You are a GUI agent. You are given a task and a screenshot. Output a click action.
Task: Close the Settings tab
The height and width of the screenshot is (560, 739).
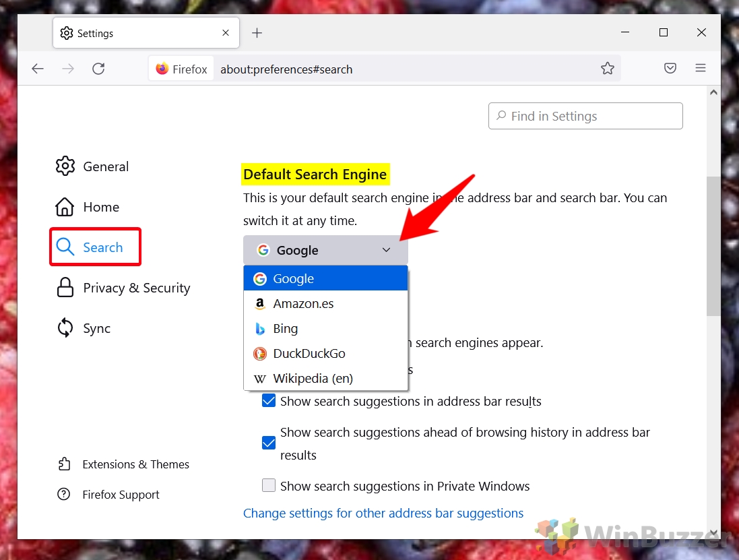pyautogui.click(x=226, y=33)
